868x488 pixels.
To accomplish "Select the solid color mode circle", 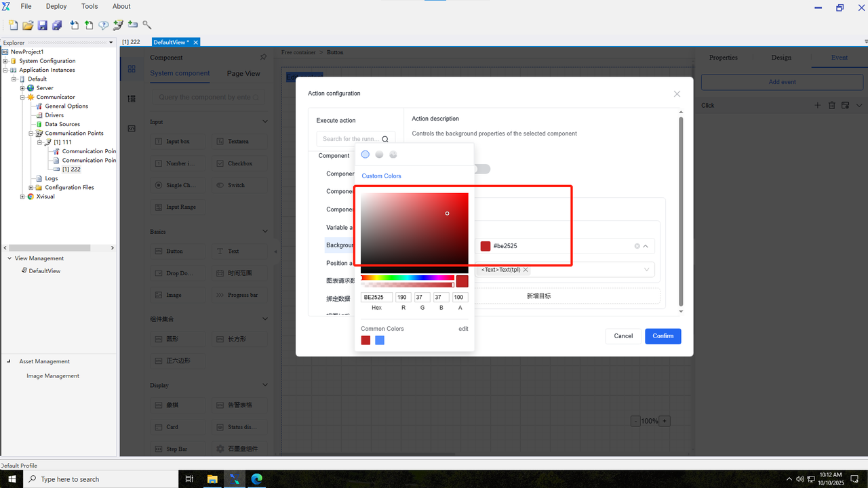I will pyautogui.click(x=366, y=155).
